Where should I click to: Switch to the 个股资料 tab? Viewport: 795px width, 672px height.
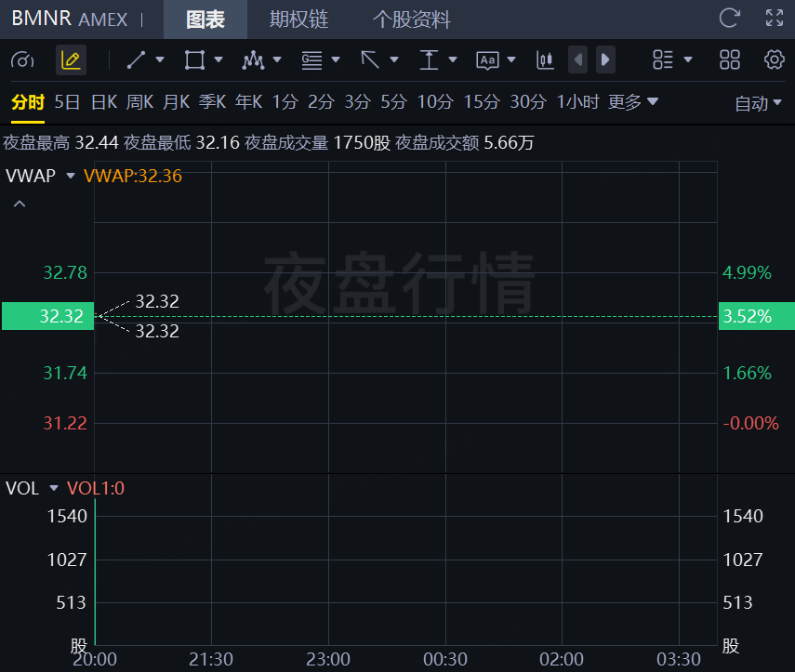click(412, 20)
